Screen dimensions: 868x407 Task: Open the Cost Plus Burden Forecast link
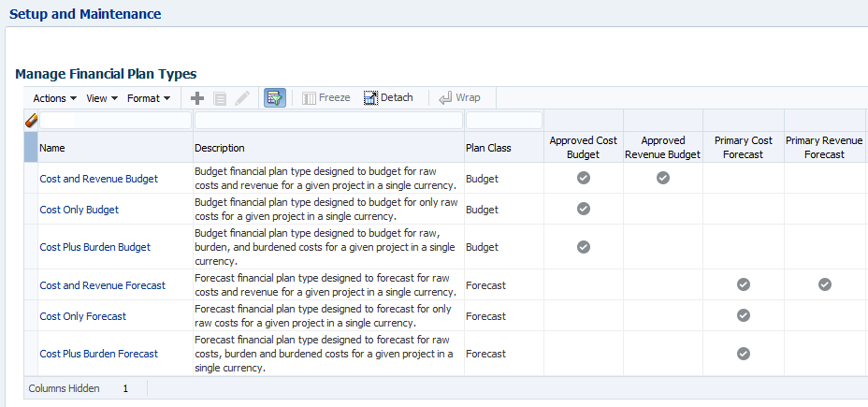(x=98, y=354)
